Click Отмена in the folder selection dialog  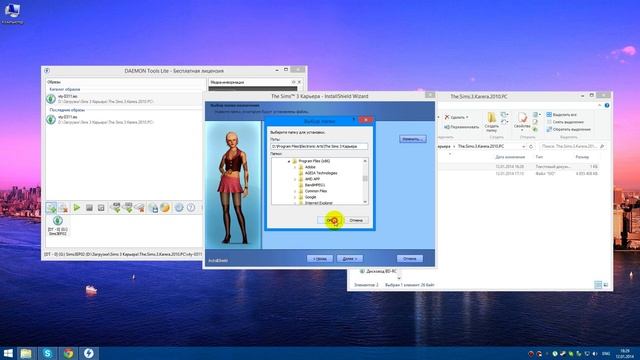356,220
